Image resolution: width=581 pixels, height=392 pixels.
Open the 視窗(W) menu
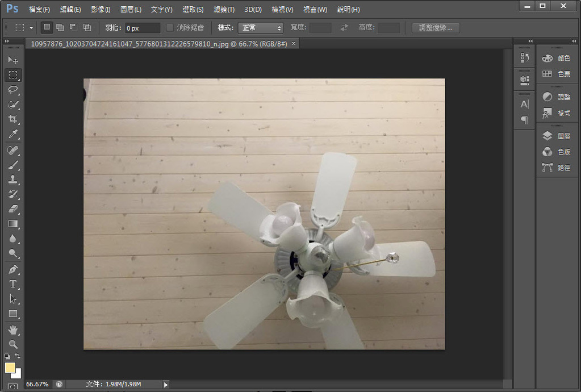point(315,10)
